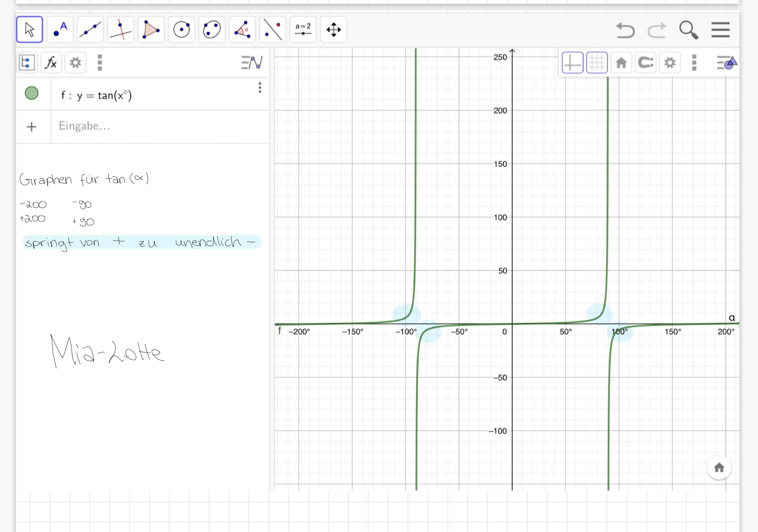Toggle visibility of function f
This screenshot has width=758, height=532.
coord(32,93)
